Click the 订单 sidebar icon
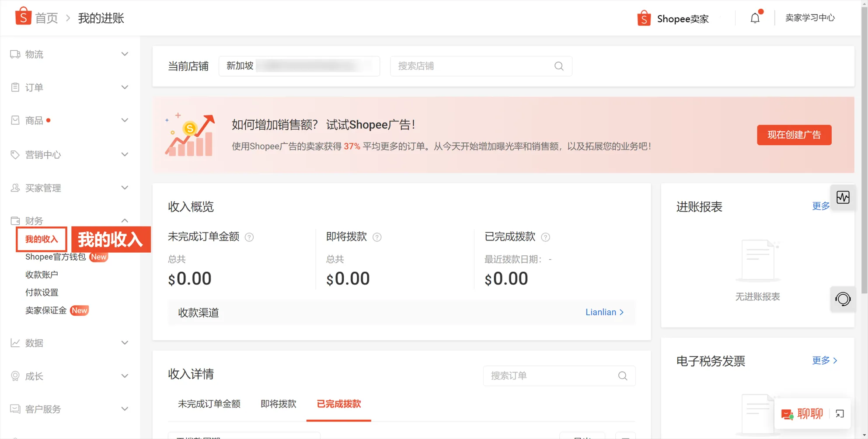This screenshot has height=439, width=868. coord(14,87)
